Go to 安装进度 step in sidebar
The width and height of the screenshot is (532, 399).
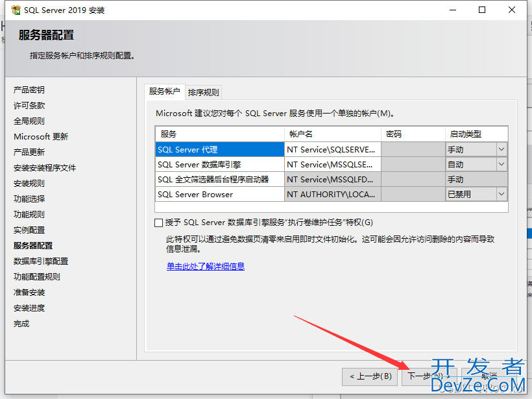29,308
